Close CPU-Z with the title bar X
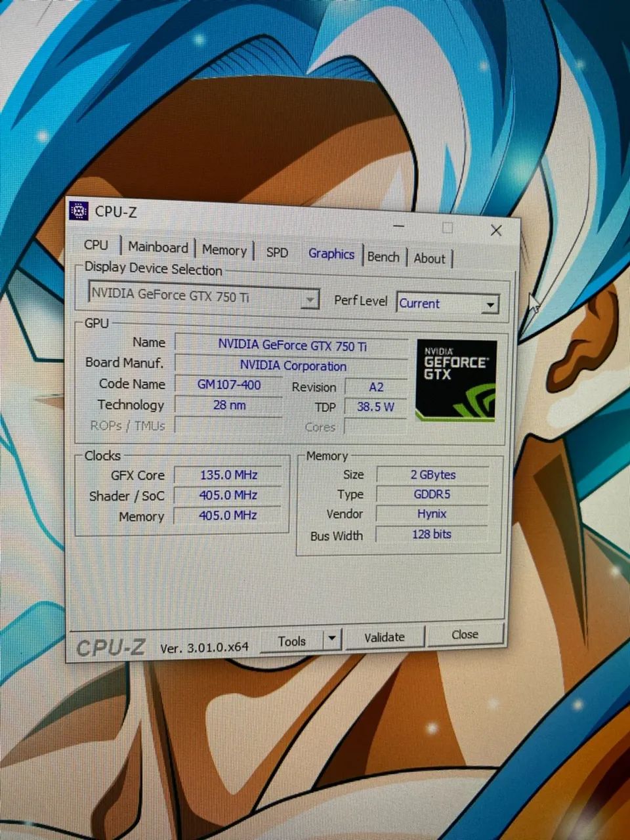Image resolution: width=630 pixels, height=840 pixels. 496,230
